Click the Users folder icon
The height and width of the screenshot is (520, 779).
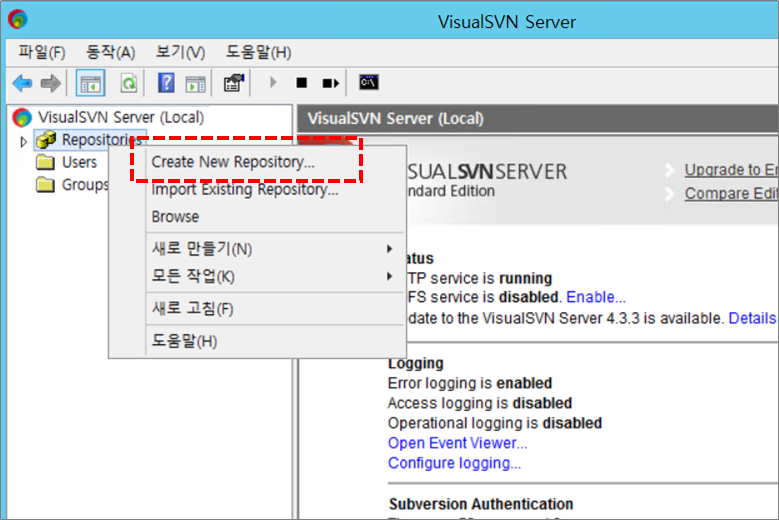tap(45, 162)
